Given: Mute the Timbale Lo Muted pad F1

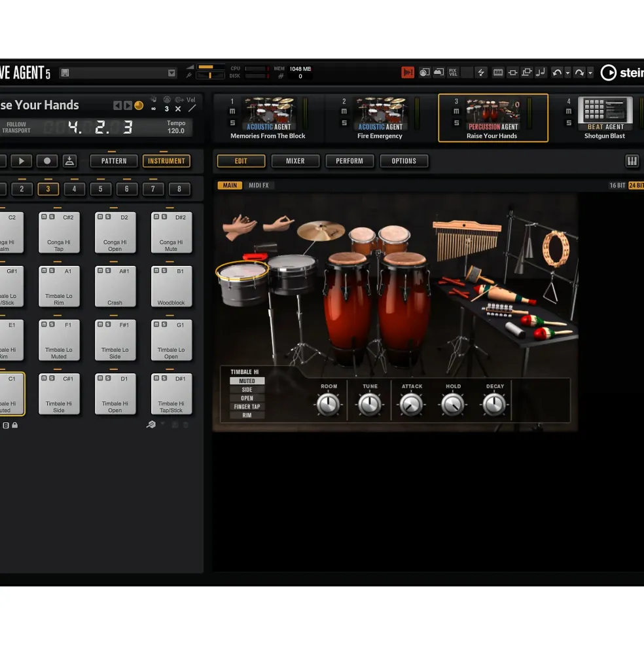Looking at the screenshot, I should click(x=44, y=325).
